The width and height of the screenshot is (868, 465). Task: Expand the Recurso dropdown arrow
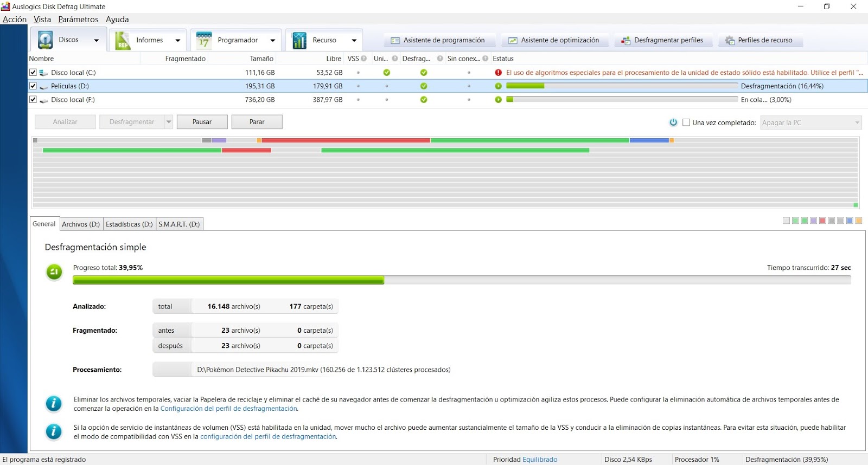[x=354, y=40]
